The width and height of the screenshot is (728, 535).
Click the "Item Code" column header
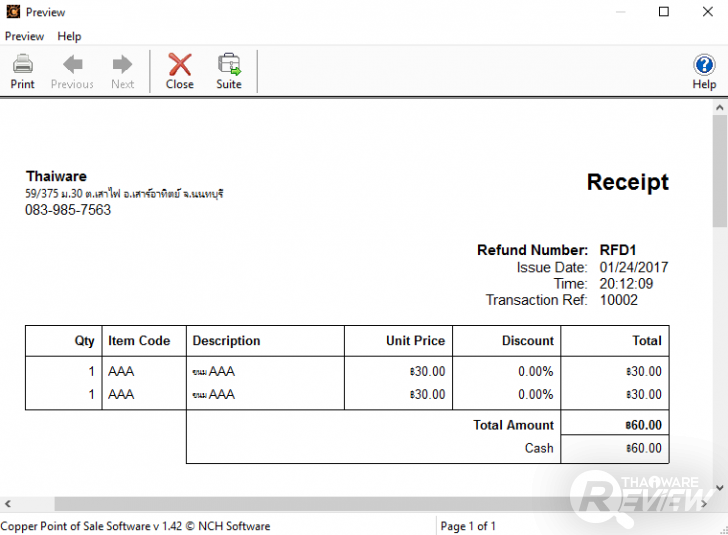click(139, 341)
